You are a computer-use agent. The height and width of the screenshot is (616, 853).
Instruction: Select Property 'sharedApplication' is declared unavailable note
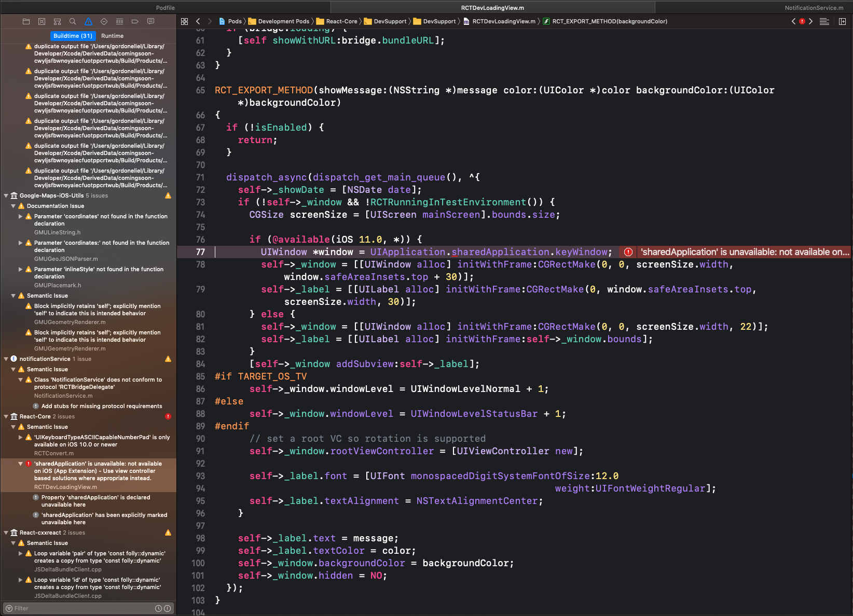95,501
